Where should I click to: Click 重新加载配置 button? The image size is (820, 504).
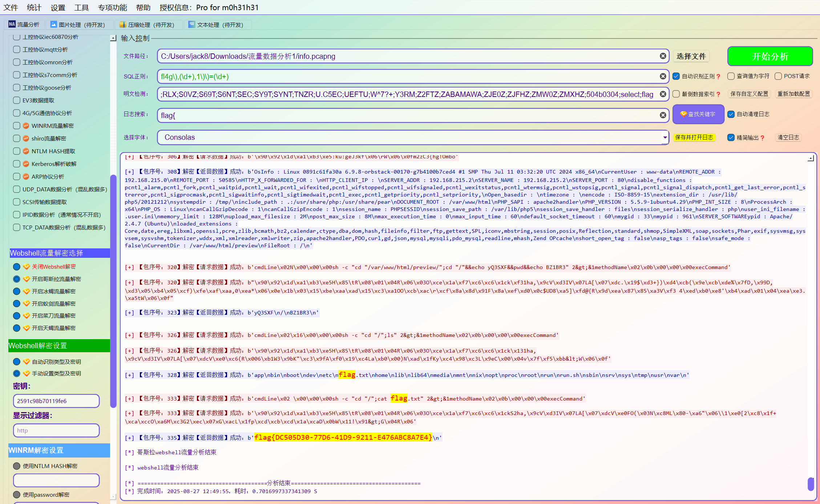coord(793,94)
